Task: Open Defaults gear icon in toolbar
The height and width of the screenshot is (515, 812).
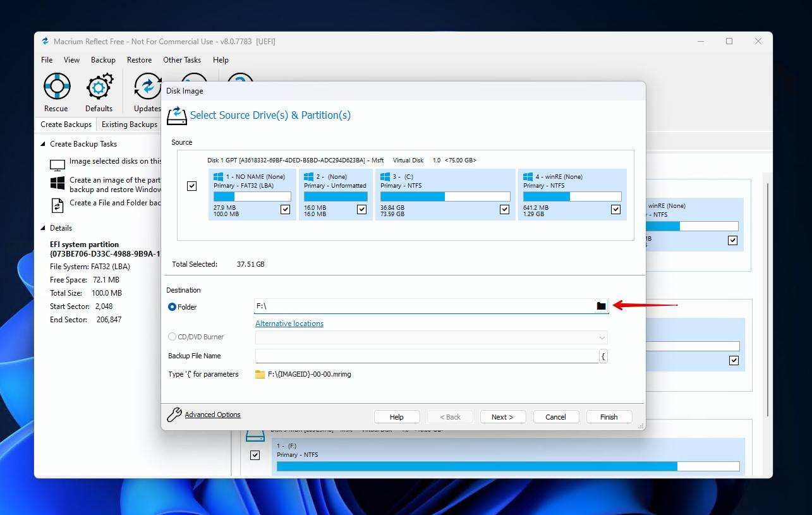Action: pos(99,87)
